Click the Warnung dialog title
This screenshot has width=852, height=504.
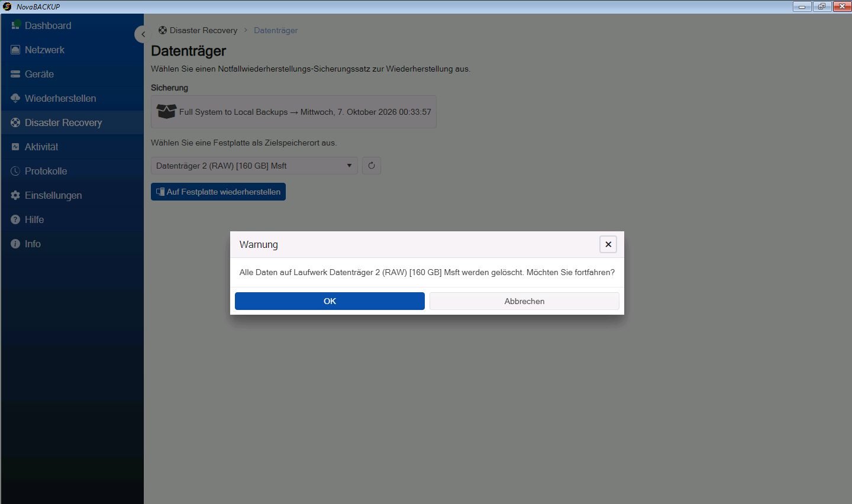coord(259,244)
